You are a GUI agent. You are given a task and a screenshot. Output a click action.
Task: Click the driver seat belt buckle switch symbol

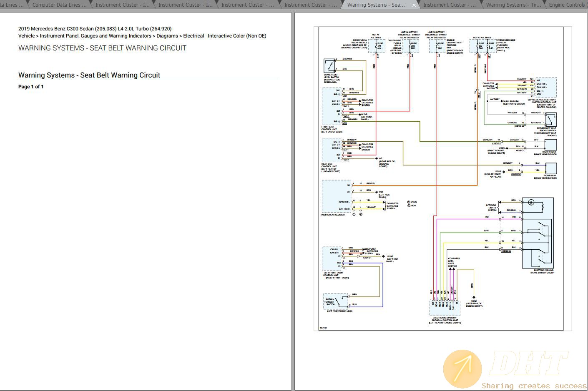tap(550, 120)
